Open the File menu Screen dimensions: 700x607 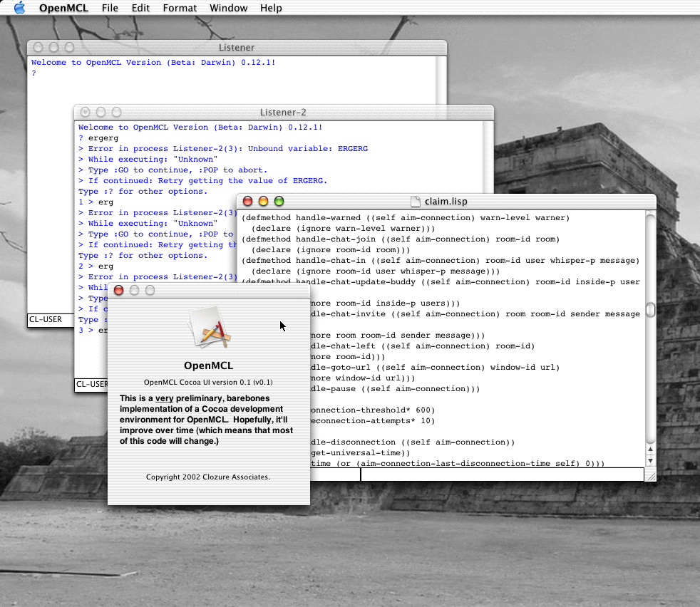[x=110, y=8]
